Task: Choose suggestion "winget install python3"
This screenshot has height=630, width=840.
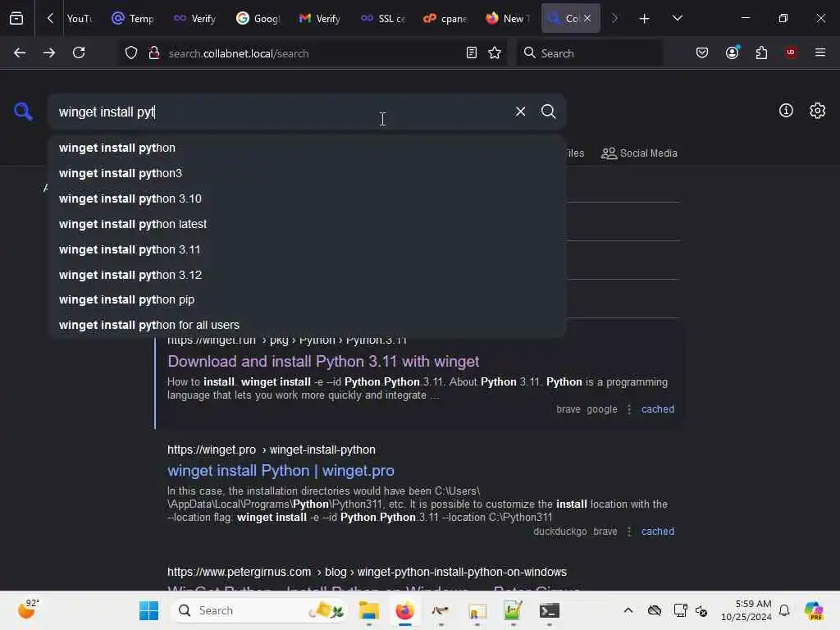Action: (307, 173)
